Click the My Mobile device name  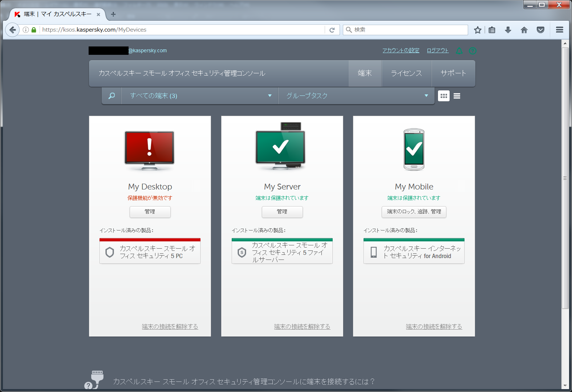pyautogui.click(x=414, y=187)
